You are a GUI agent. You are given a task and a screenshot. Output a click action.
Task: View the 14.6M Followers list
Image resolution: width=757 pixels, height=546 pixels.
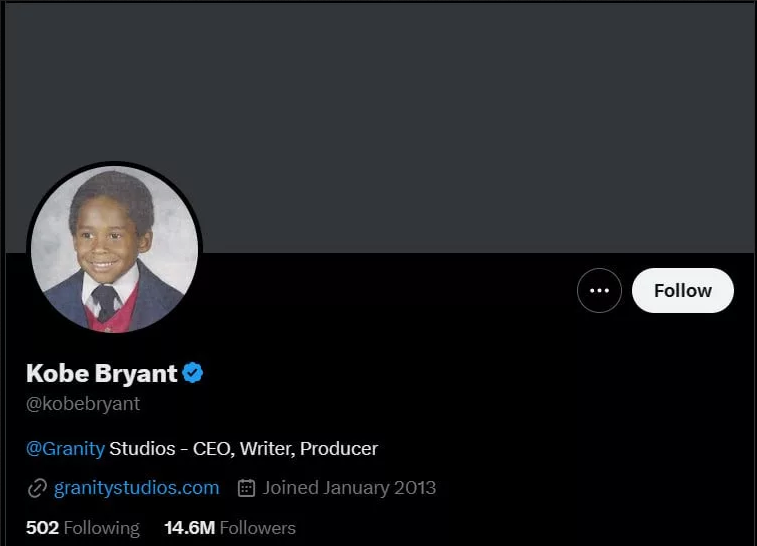pos(230,527)
